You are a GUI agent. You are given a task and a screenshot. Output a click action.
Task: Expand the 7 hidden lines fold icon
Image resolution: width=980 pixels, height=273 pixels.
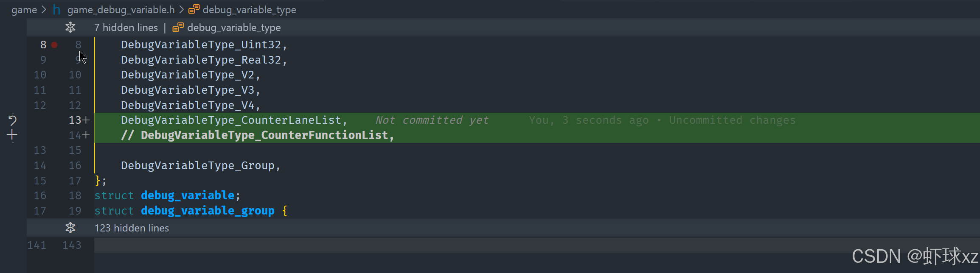point(70,28)
